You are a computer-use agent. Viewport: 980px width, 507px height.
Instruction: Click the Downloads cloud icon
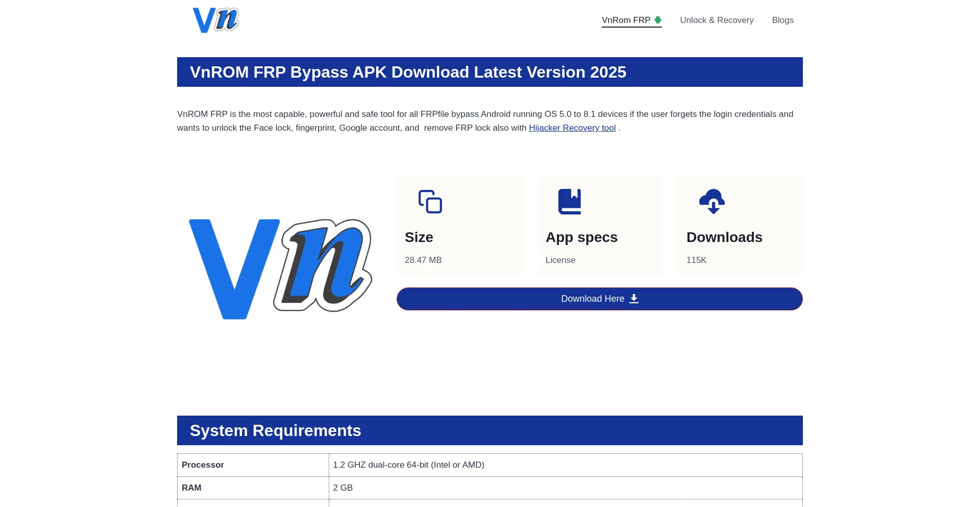(x=712, y=202)
